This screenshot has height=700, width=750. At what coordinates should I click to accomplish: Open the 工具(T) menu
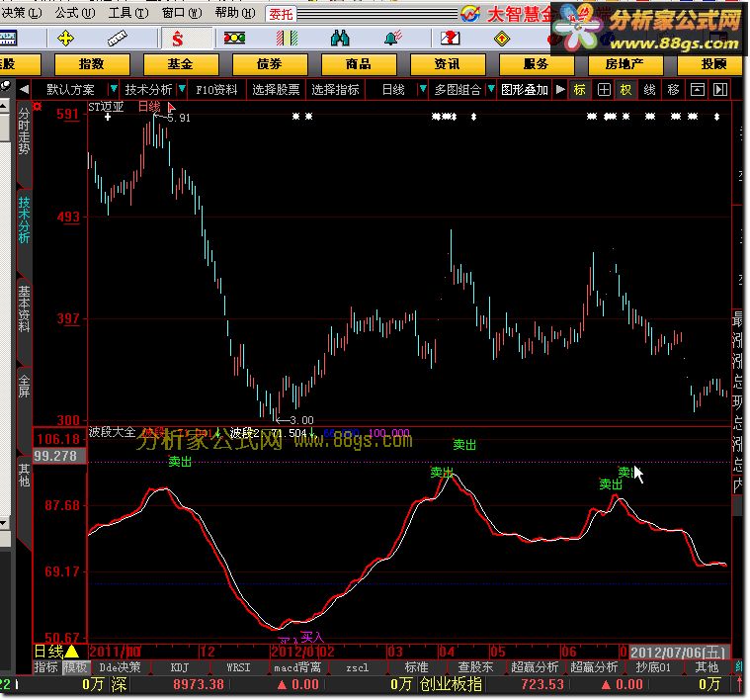click(x=128, y=13)
